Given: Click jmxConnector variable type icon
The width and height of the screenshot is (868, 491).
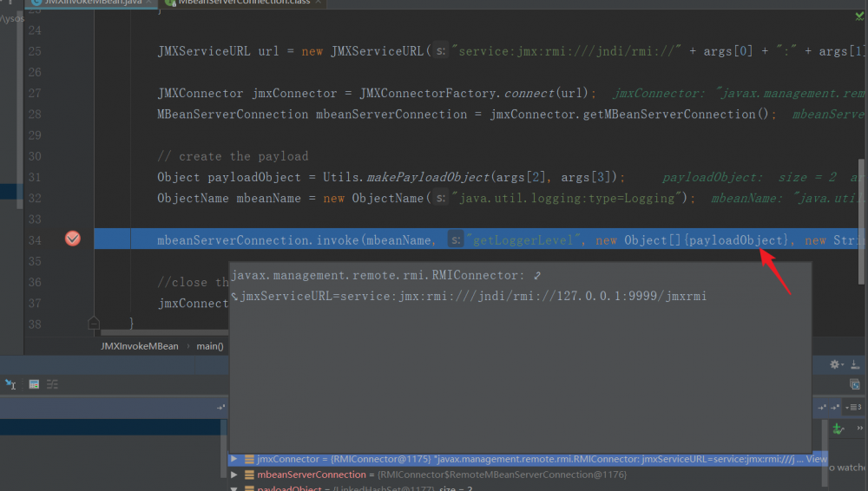Looking at the screenshot, I should coord(249,459).
